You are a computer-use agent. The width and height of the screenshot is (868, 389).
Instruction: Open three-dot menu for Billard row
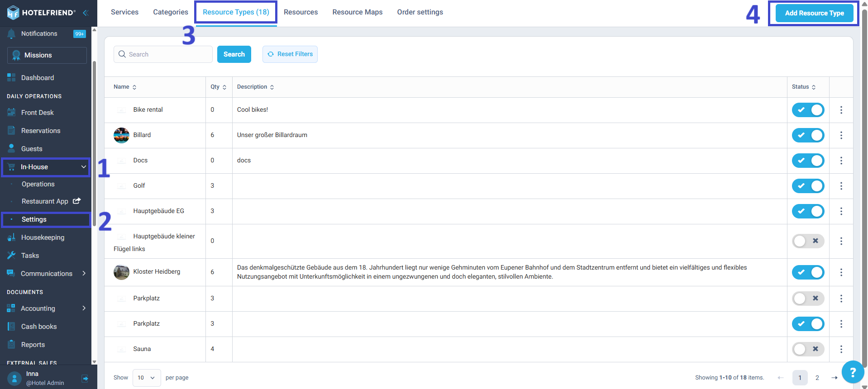tap(841, 135)
